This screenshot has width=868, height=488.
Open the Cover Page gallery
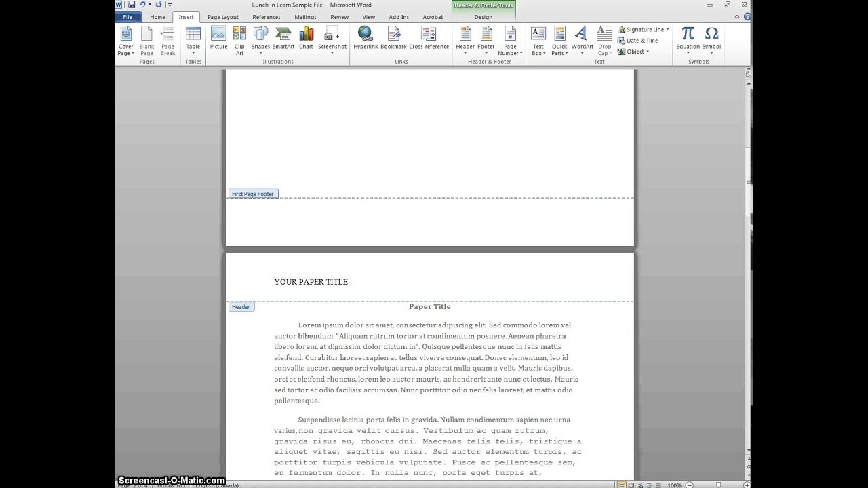click(x=126, y=41)
